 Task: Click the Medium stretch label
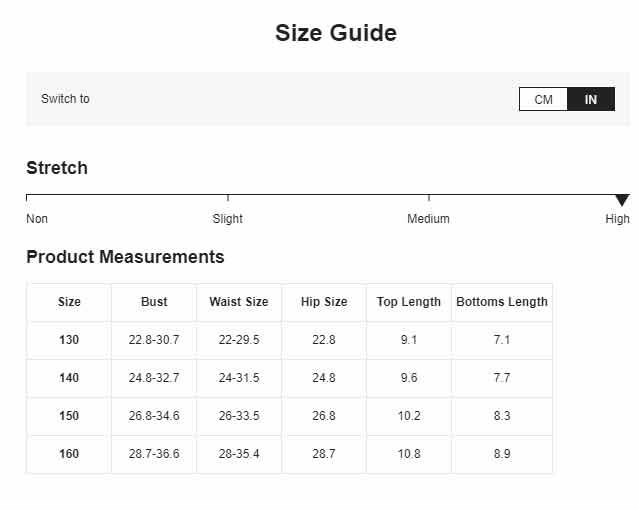coord(428,219)
